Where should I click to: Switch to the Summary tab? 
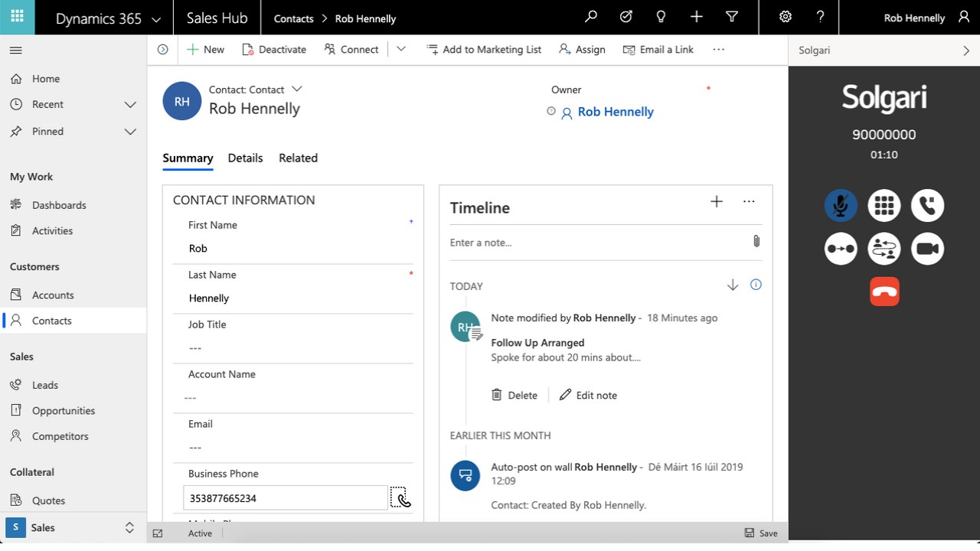[x=188, y=158]
